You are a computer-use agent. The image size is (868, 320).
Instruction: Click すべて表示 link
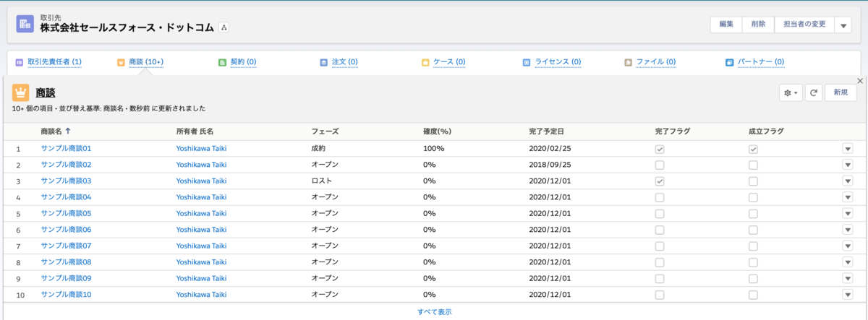[434, 311]
